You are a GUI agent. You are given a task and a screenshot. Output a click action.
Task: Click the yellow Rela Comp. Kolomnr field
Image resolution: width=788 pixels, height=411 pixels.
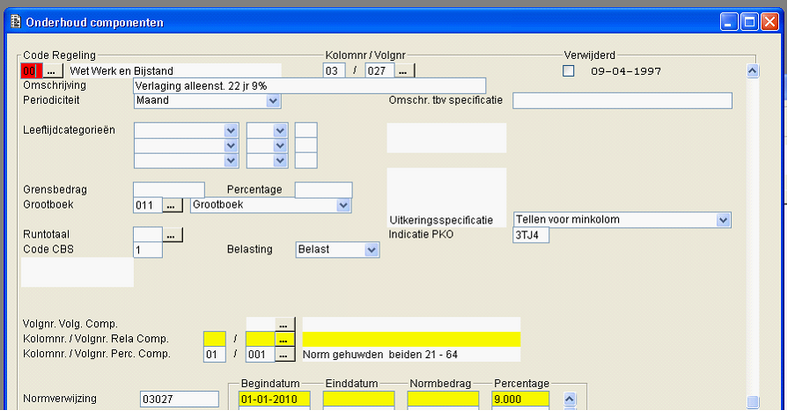(x=215, y=339)
